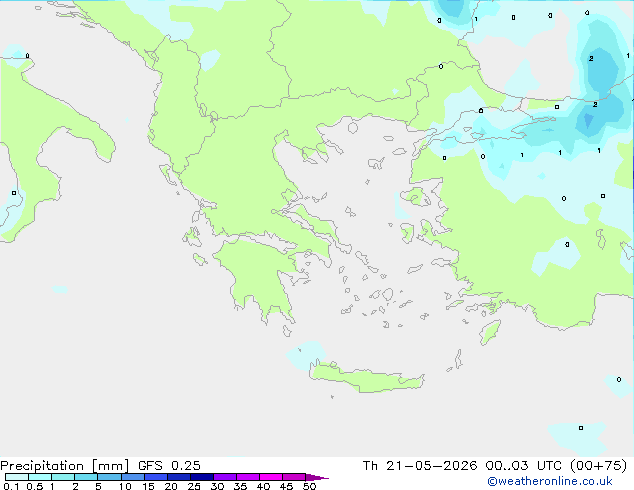Viewport: 634px width, 490px height.
Task: Select the 45–50 mm legend swatch
Action: (x=294, y=477)
